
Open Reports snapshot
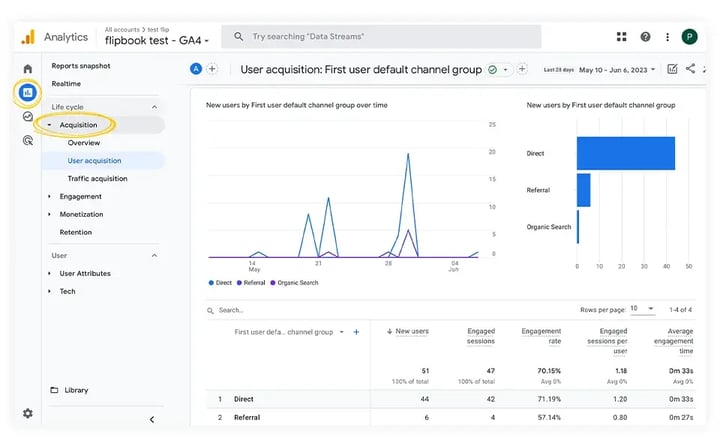tap(81, 66)
